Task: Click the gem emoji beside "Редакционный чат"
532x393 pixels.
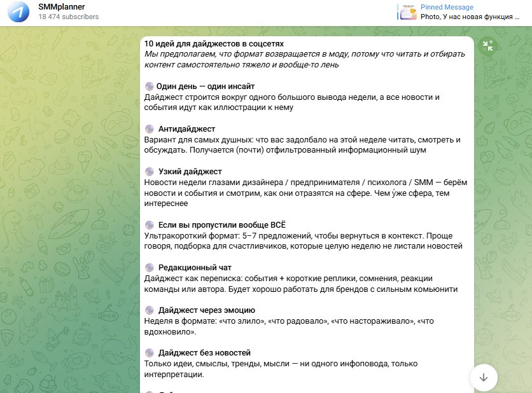Action: (x=150, y=268)
